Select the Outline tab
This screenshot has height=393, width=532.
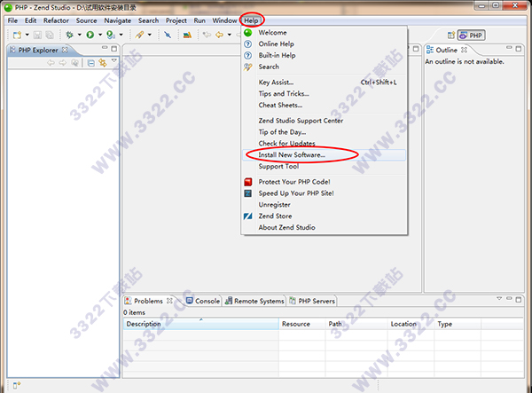tap(446, 51)
